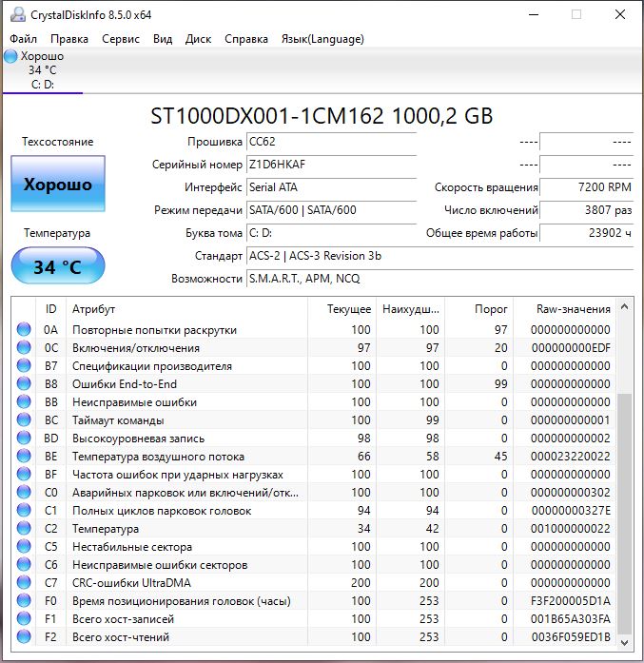Click the attribute list scrollbar thumb
The height and width of the screenshot is (663, 644).
[625, 514]
